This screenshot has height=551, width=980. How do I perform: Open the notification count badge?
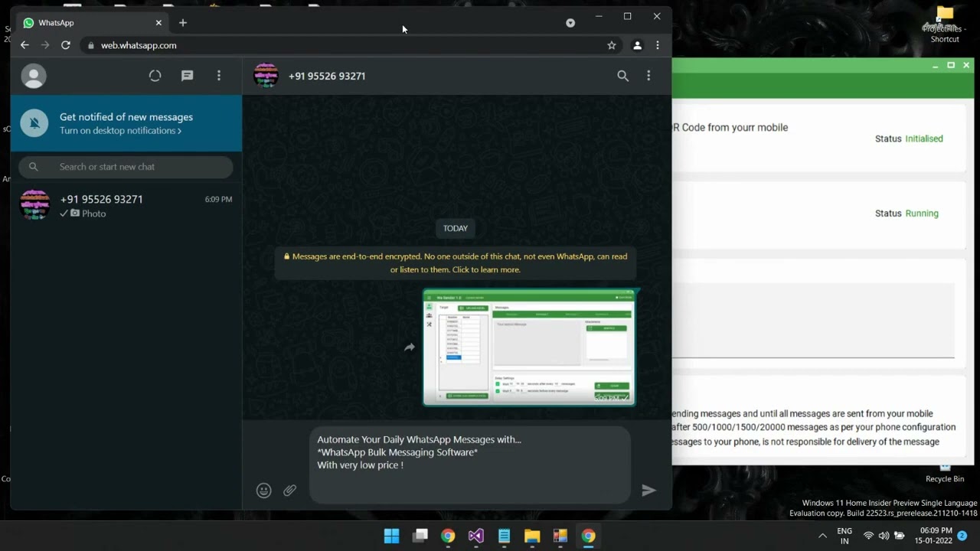(962, 536)
